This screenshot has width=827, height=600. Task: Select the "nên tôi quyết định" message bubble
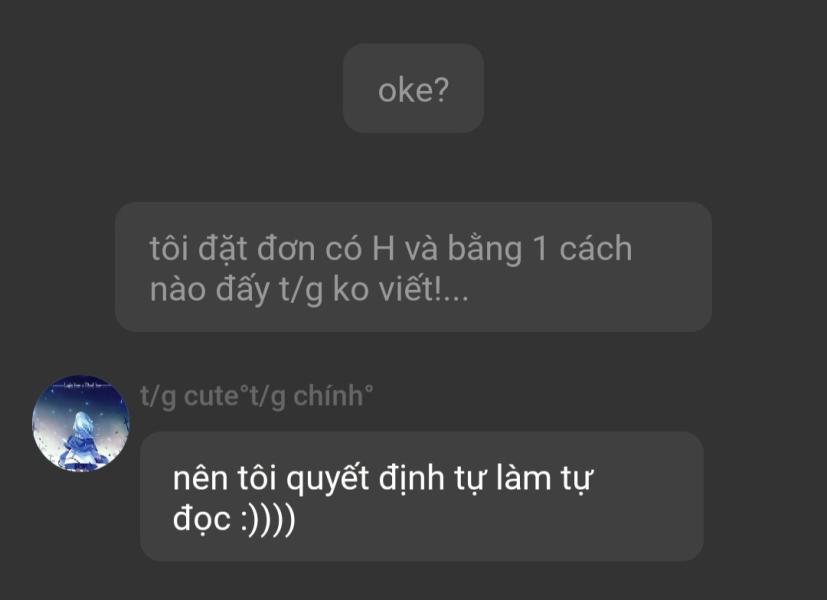[422, 496]
